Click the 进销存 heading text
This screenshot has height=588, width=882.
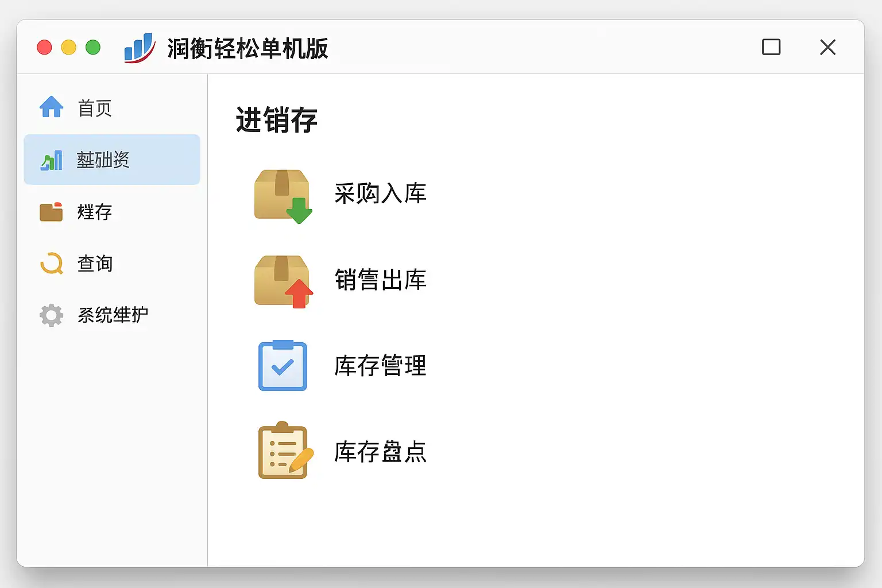pyautogui.click(x=276, y=120)
